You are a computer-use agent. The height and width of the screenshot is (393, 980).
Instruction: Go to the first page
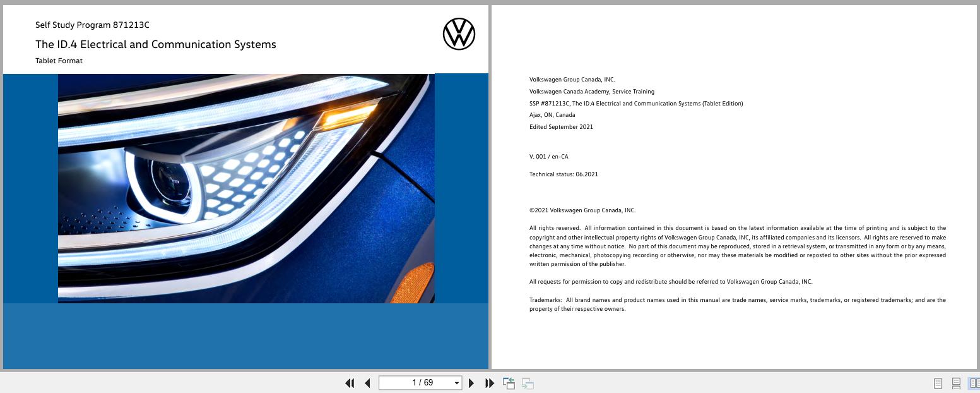click(x=350, y=383)
